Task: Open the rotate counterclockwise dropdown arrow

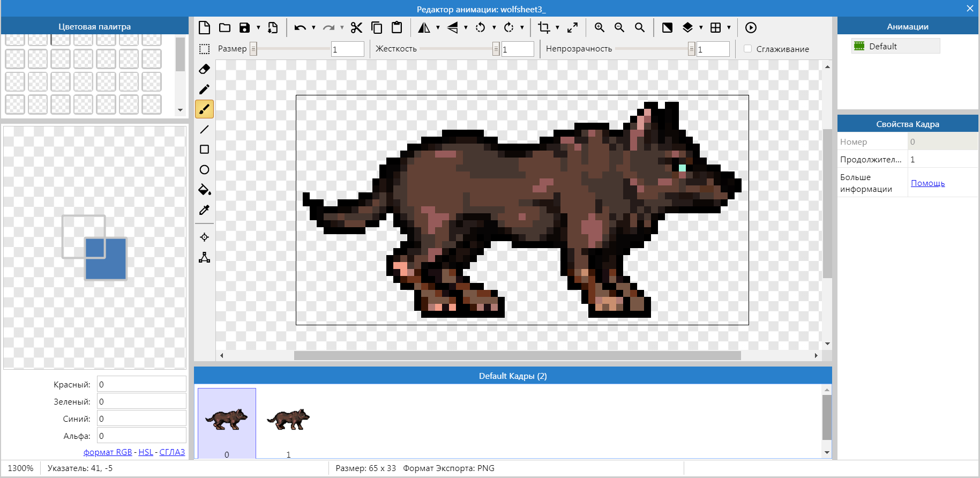Action: pos(494,28)
